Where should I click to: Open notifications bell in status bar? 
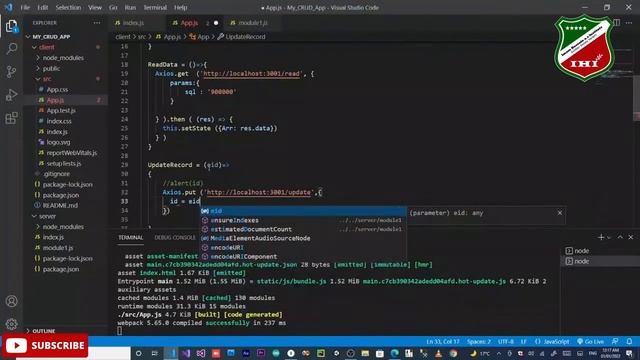pos(629,342)
